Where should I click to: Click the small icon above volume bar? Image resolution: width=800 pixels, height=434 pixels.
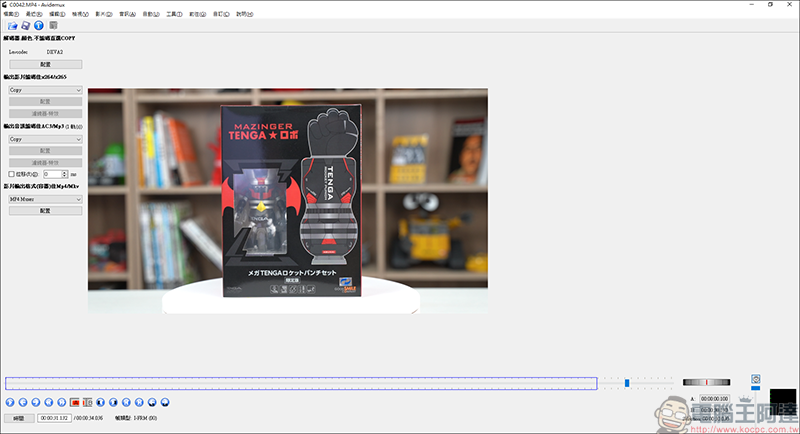click(x=756, y=379)
